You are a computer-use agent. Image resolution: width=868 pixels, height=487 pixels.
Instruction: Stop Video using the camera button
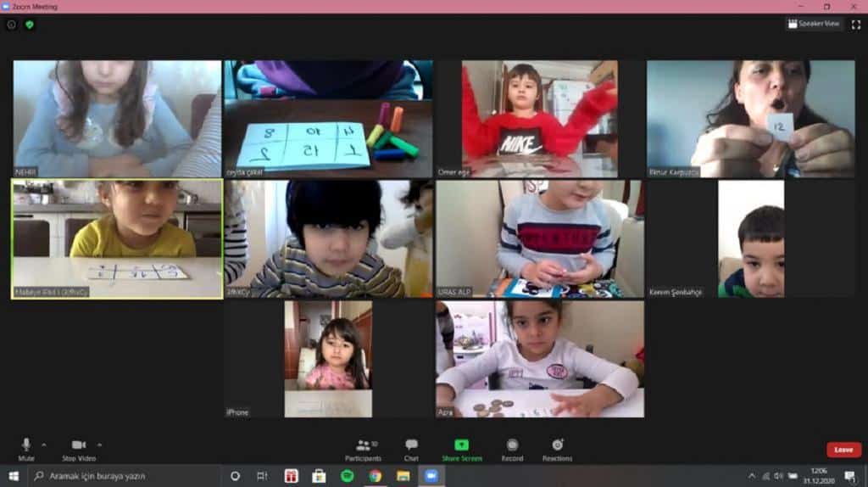78,446
